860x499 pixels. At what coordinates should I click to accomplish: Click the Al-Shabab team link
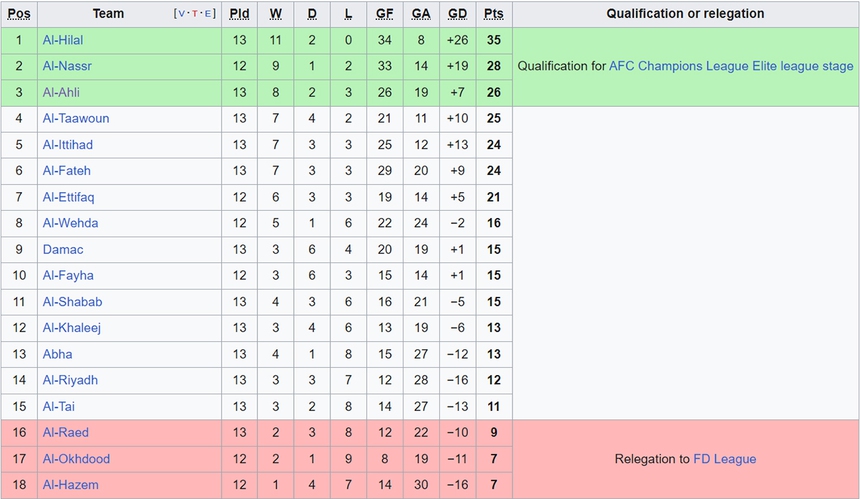72,301
